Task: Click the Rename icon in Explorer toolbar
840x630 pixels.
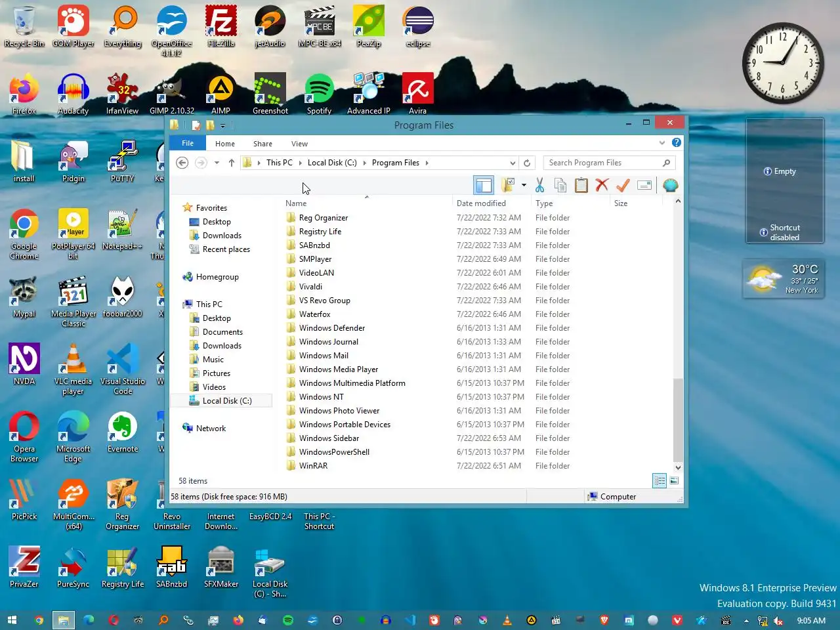Action: point(644,185)
